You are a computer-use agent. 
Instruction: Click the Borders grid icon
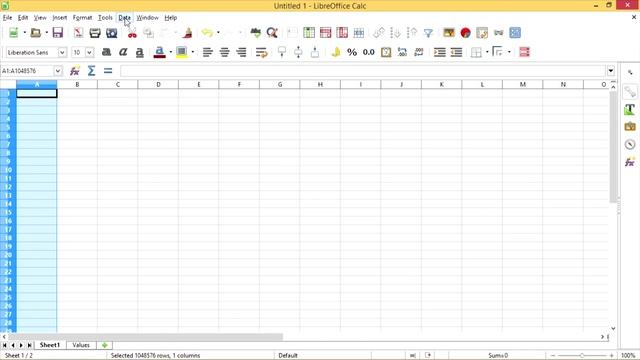pyautogui.click(x=476, y=52)
